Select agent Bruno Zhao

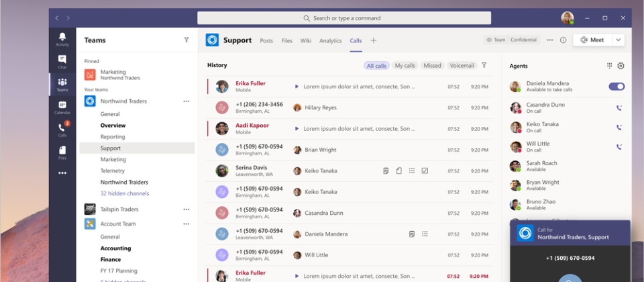[568, 205]
